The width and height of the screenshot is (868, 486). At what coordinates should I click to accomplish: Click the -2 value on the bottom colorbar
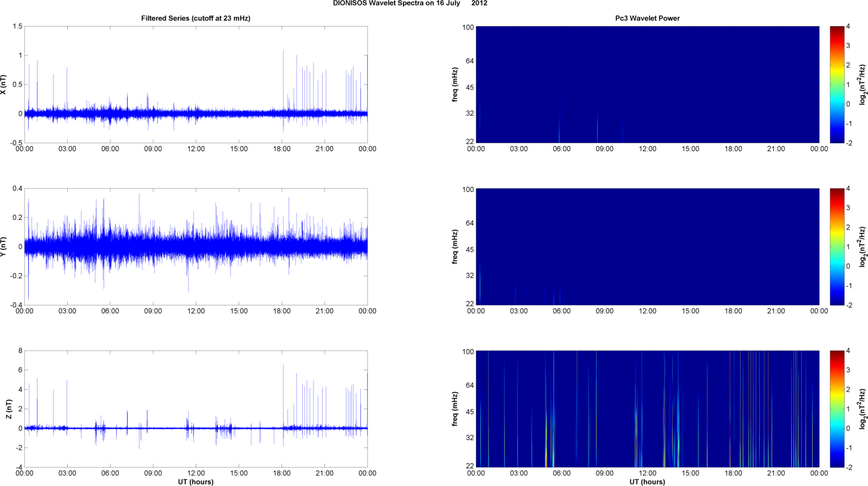pos(849,467)
